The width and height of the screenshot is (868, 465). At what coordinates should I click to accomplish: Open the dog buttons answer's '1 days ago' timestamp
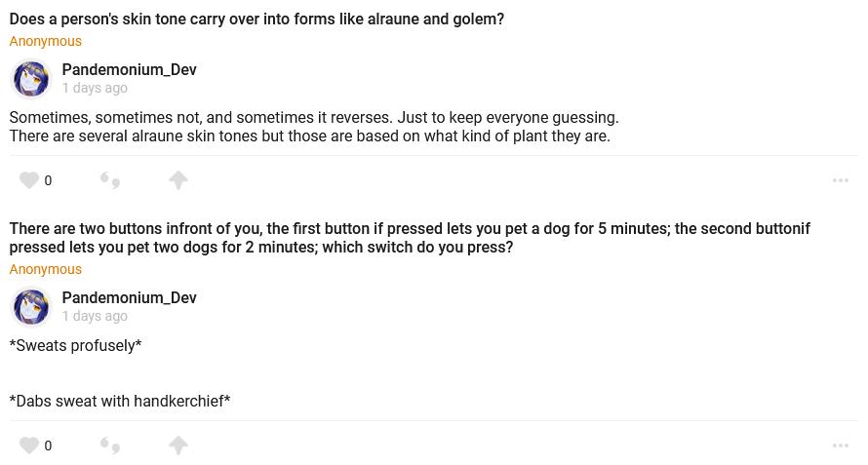click(x=95, y=316)
